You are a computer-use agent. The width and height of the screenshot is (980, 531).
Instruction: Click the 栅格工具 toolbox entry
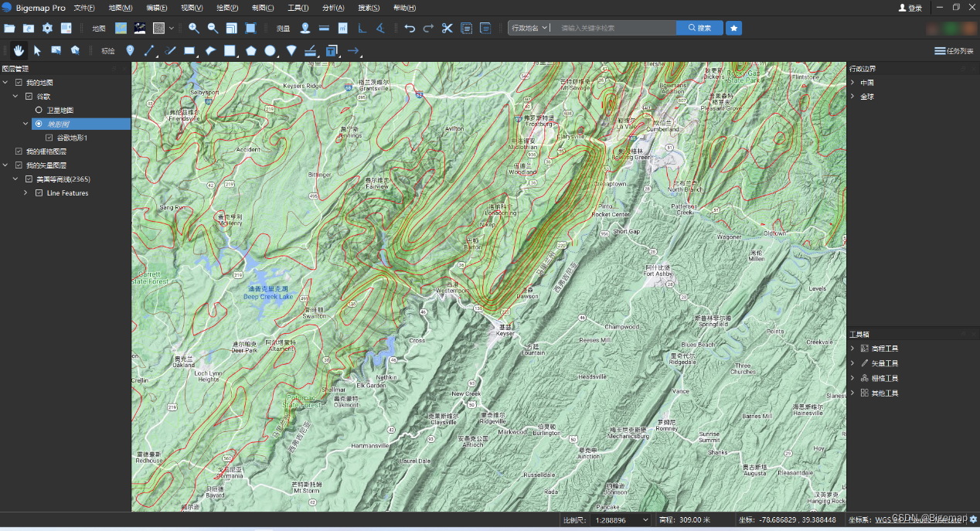[885, 378]
